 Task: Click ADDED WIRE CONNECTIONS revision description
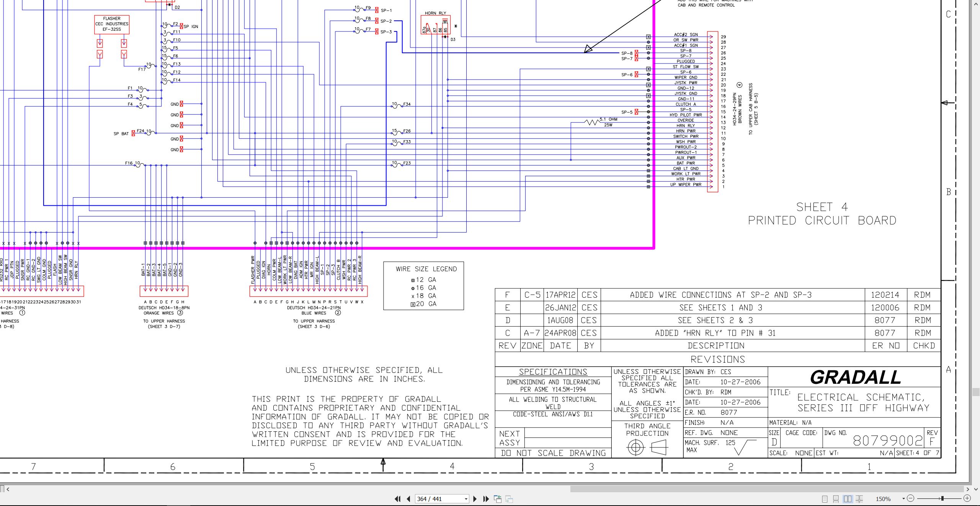pos(720,295)
